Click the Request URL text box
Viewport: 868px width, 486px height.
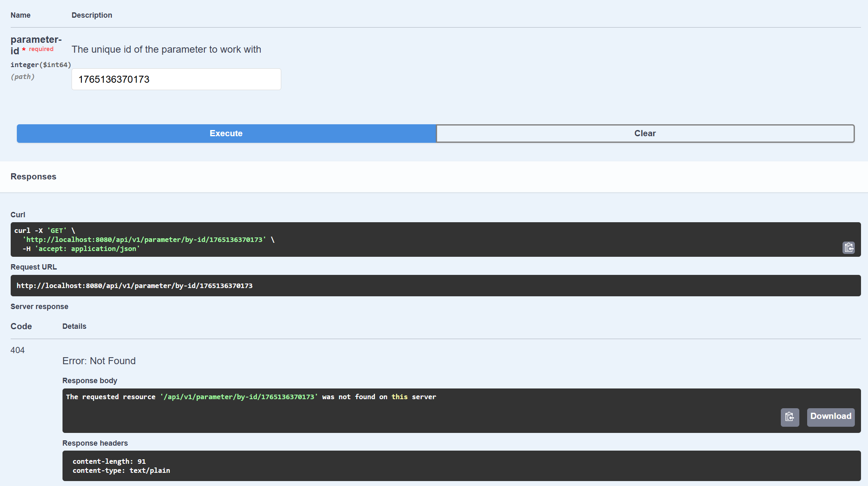[x=435, y=286]
